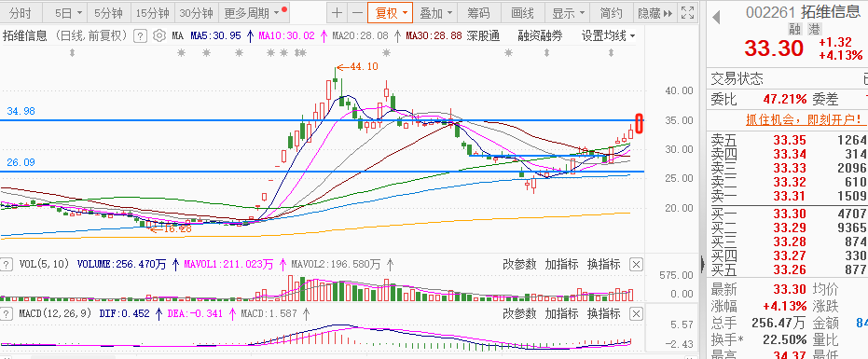Click the question mark help icon near chart title

point(141,36)
